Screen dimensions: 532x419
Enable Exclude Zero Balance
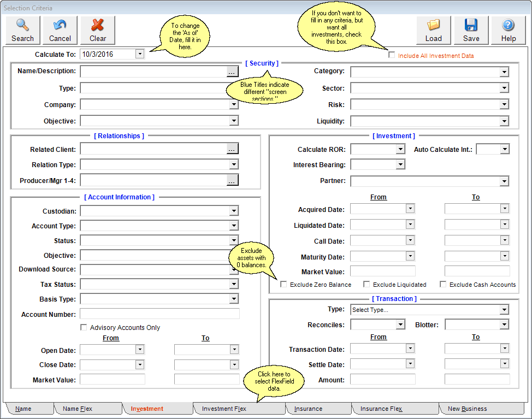pyautogui.click(x=283, y=284)
